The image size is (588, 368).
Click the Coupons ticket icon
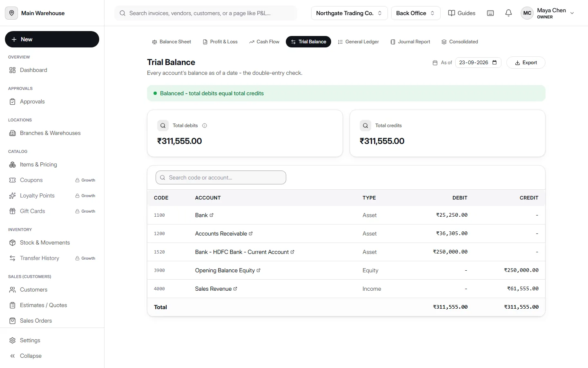(x=13, y=180)
